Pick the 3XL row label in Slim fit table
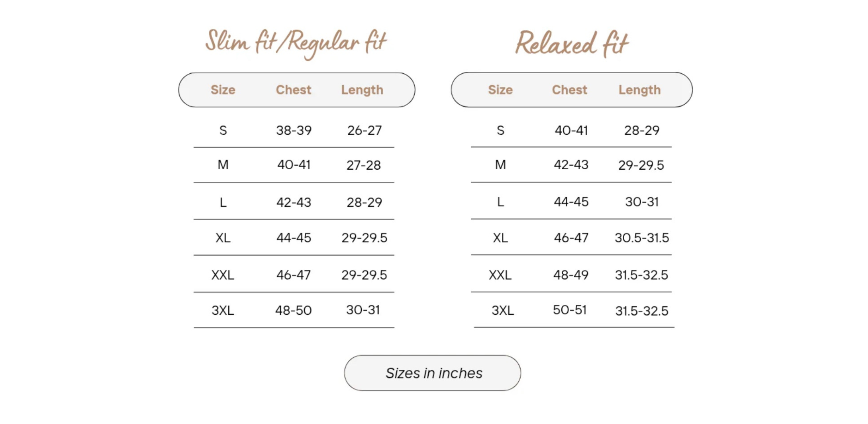This screenshot has height=424, width=868. [223, 310]
